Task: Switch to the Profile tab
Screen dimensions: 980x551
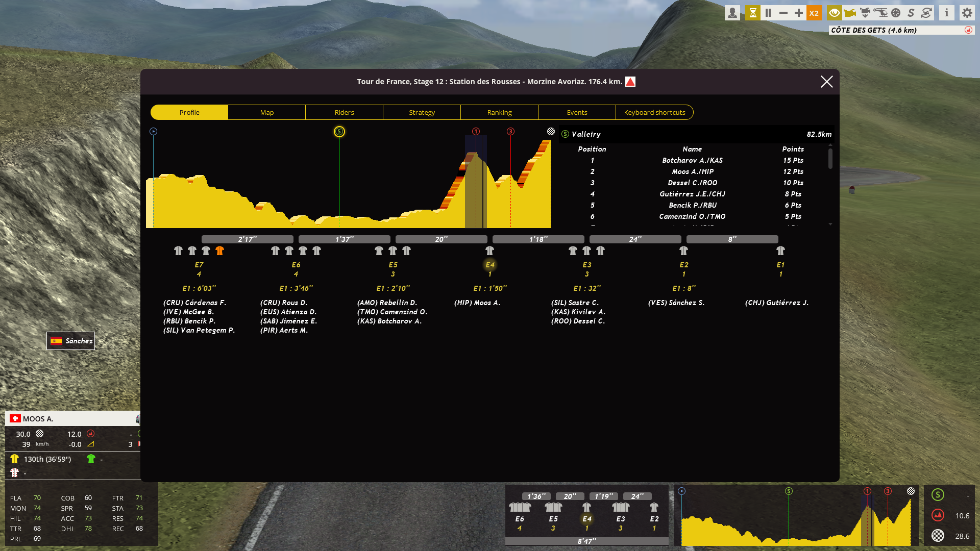Action: [189, 112]
